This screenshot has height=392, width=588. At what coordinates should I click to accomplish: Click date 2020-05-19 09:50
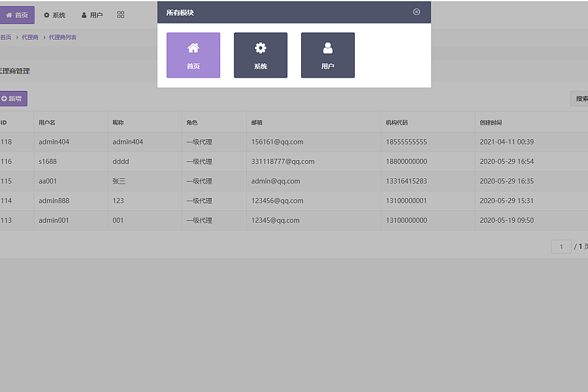506,220
